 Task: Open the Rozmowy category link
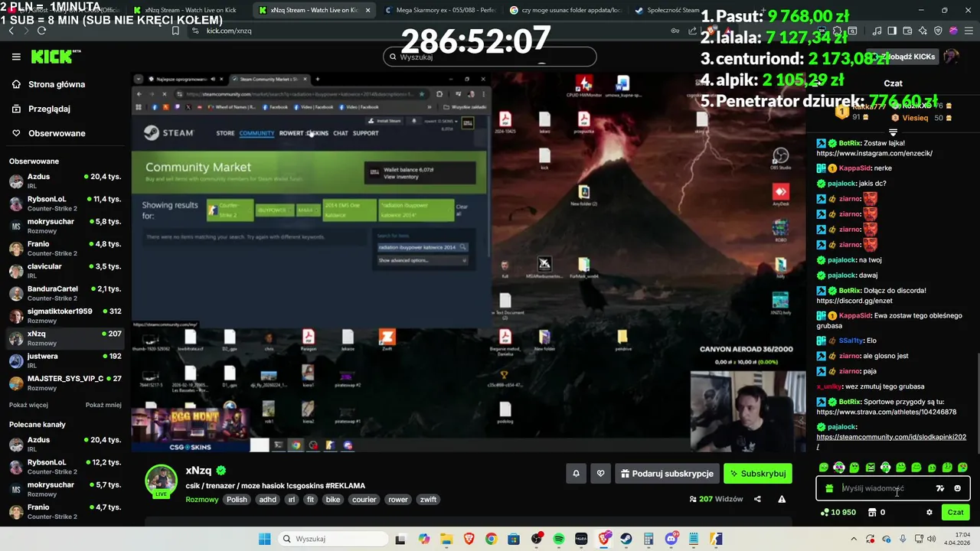click(x=202, y=500)
